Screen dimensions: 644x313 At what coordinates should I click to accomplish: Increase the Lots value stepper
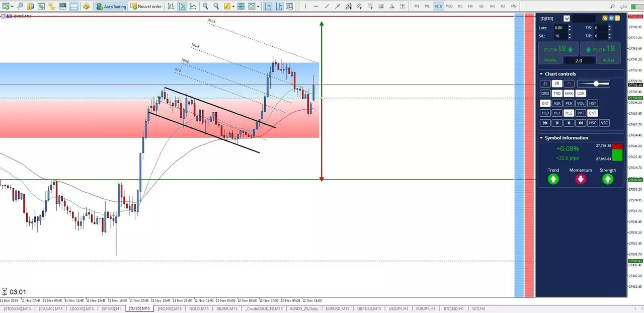point(570,26)
